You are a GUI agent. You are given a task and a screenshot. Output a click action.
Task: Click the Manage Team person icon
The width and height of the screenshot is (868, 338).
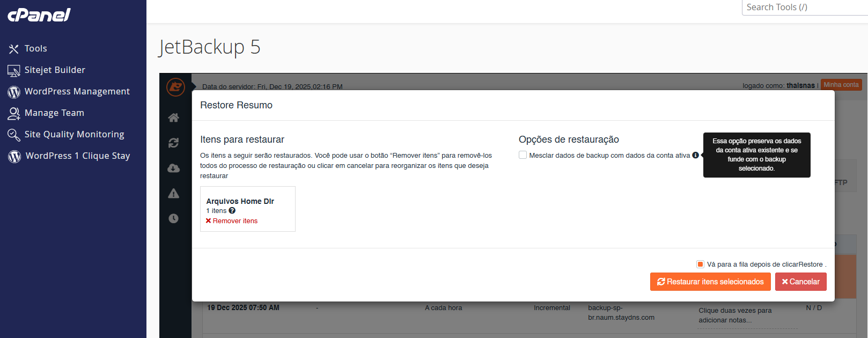point(14,113)
